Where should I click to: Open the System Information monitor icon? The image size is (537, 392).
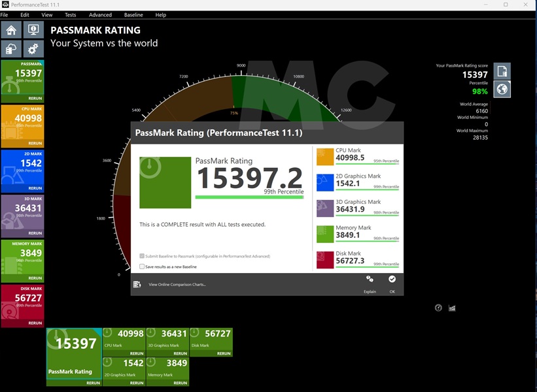pyautogui.click(x=33, y=30)
